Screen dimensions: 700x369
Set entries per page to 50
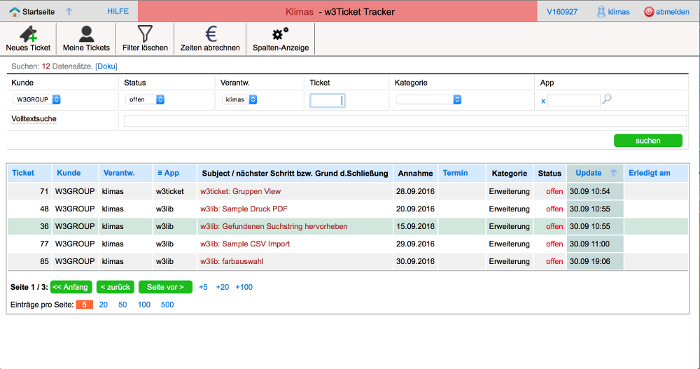tap(122, 305)
